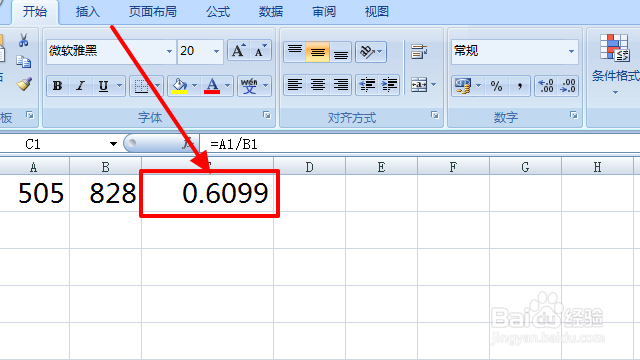Increase font size with large A
Viewport: 640px width, 360px height.
pyautogui.click(x=238, y=51)
